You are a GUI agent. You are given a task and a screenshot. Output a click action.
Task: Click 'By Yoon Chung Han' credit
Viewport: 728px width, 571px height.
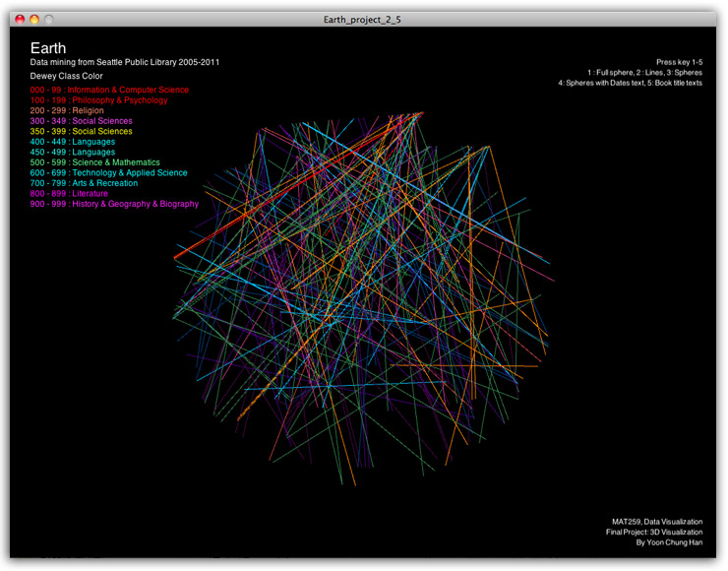pyautogui.click(x=669, y=542)
